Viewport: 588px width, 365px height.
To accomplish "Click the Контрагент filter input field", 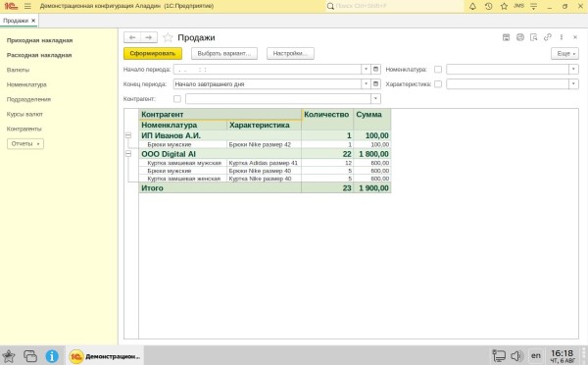I will tap(278, 99).
